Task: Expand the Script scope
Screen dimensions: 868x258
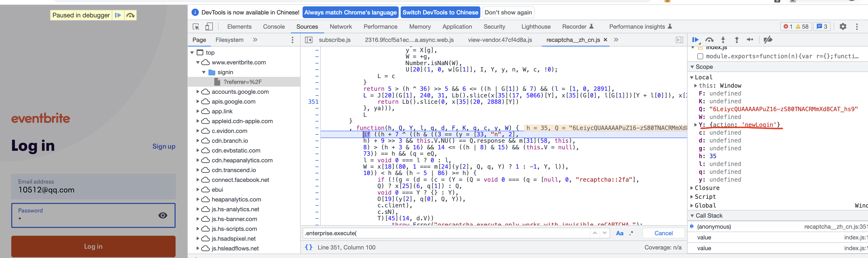Action: (692, 197)
